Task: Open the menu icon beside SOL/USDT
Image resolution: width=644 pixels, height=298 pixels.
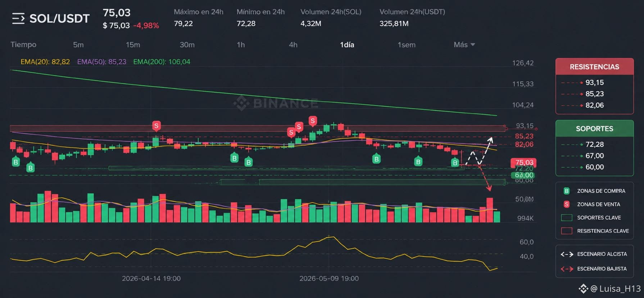Action: coord(18,18)
